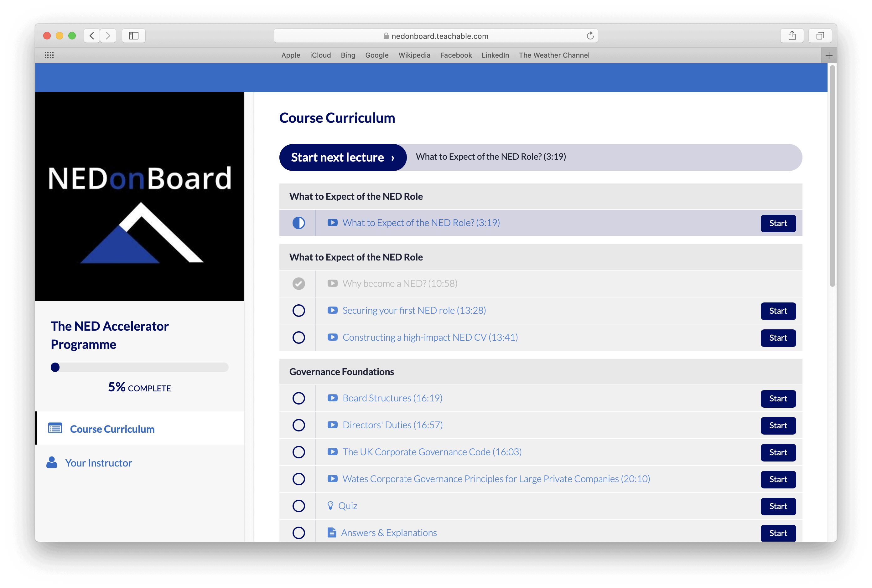Show all tabs overview icon
Image resolution: width=872 pixels, height=588 pixels.
point(820,36)
